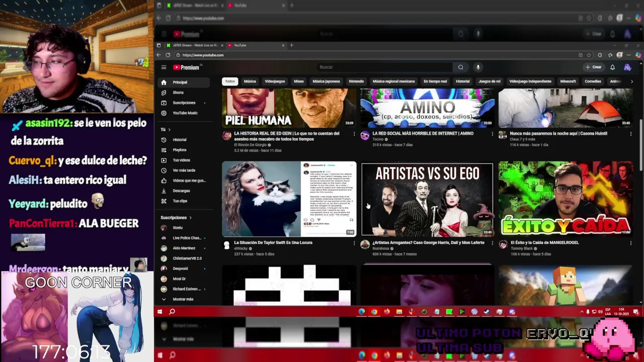644x362 pixels.
Task: Open Microsoft Edge from the taskbar
Action: pyautogui.click(x=362, y=312)
